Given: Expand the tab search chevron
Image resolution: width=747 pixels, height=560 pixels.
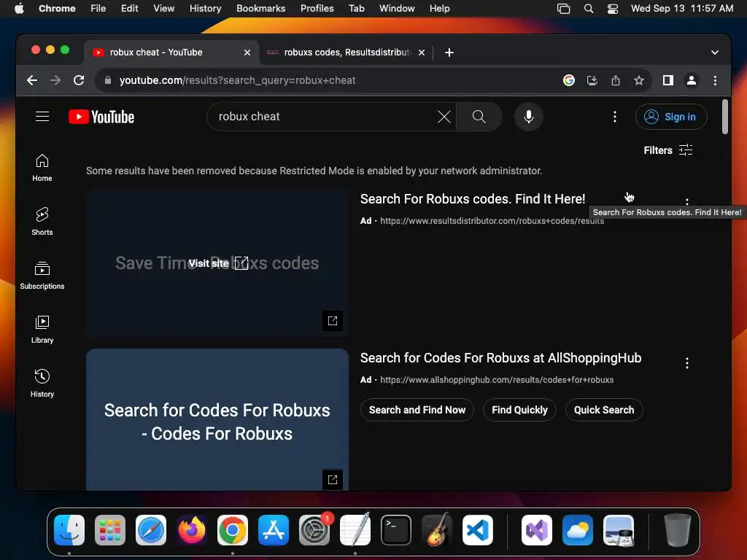Looking at the screenshot, I should (715, 52).
